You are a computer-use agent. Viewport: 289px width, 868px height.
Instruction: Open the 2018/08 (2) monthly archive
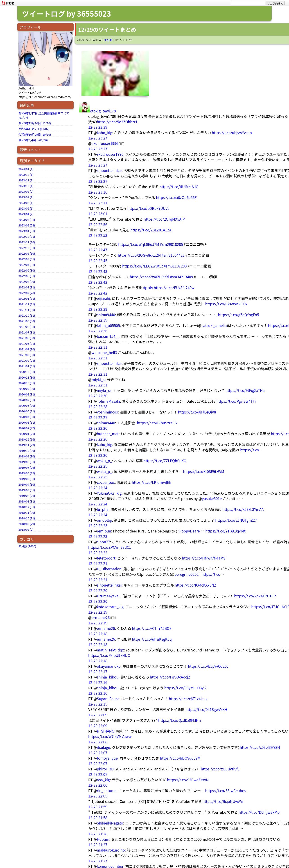pyautogui.click(x=26, y=530)
